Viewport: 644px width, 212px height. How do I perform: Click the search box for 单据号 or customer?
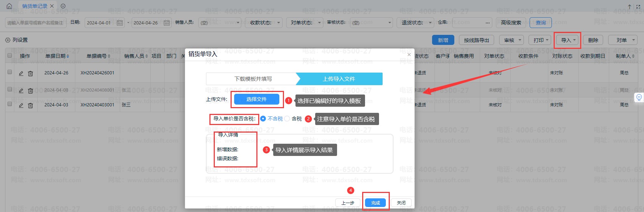point(36,23)
